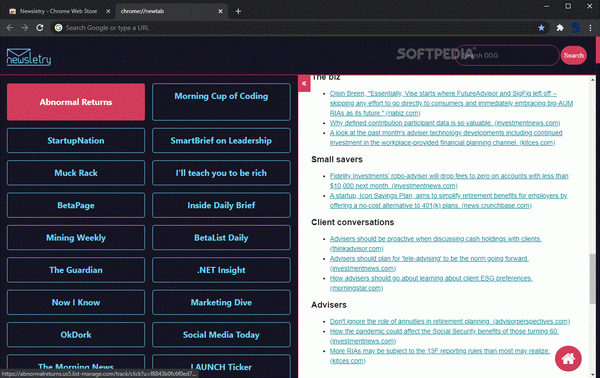The width and height of the screenshot is (600, 378).
Task: Open the cash holdings thinkadvisor.com link
Action: (x=435, y=244)
